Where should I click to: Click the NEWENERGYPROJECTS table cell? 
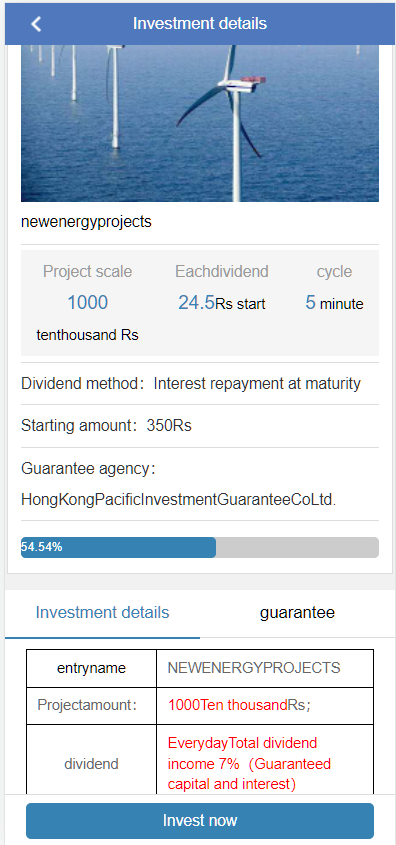click(x=265, y=668)
